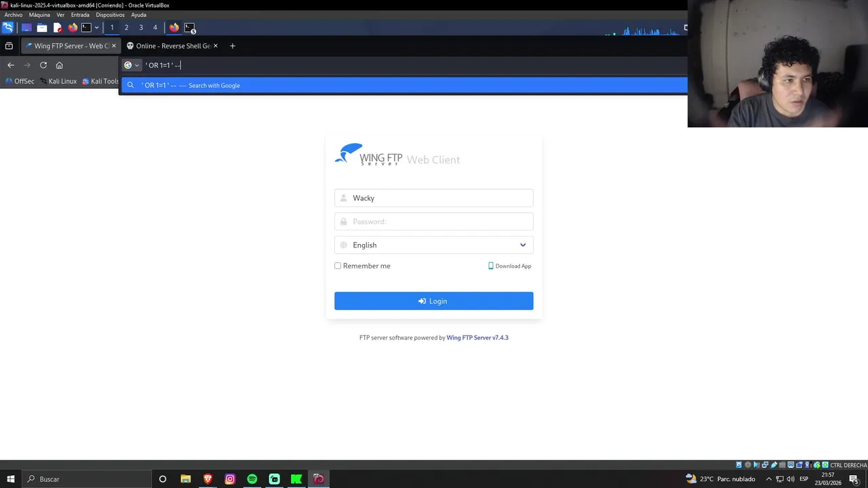Image resolution: width=868 pixels, height=488 pixels.
Task: Open the mint-green app icon next to Spotify
Action: [274, 479]
